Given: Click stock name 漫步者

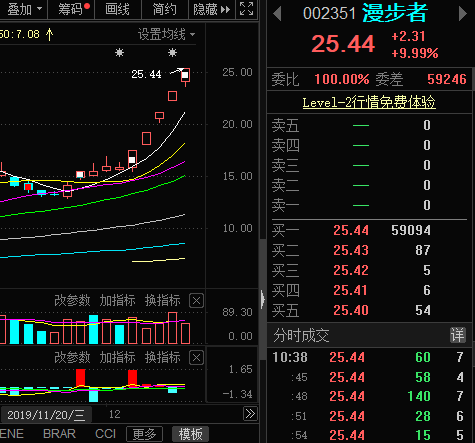Looking at the screenshot, I should coord(395,13).
